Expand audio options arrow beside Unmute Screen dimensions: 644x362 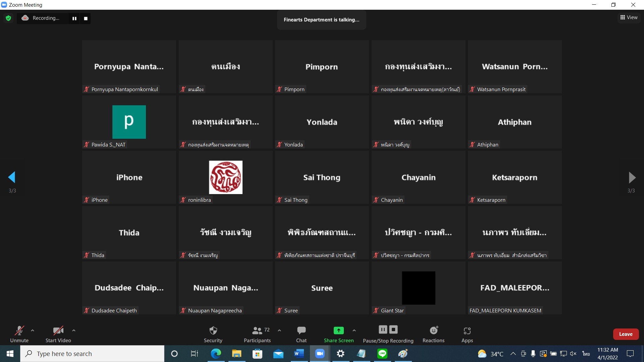click(33, 330)
